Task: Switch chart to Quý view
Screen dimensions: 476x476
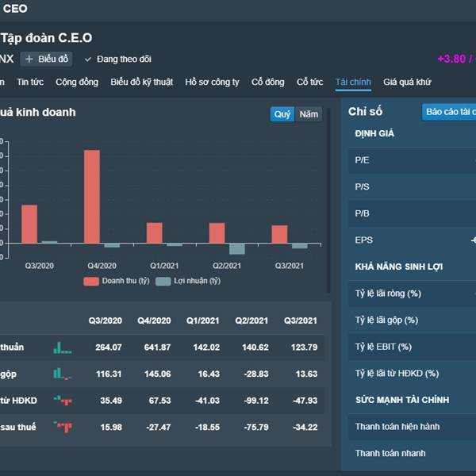Action: tap(282, 114)
